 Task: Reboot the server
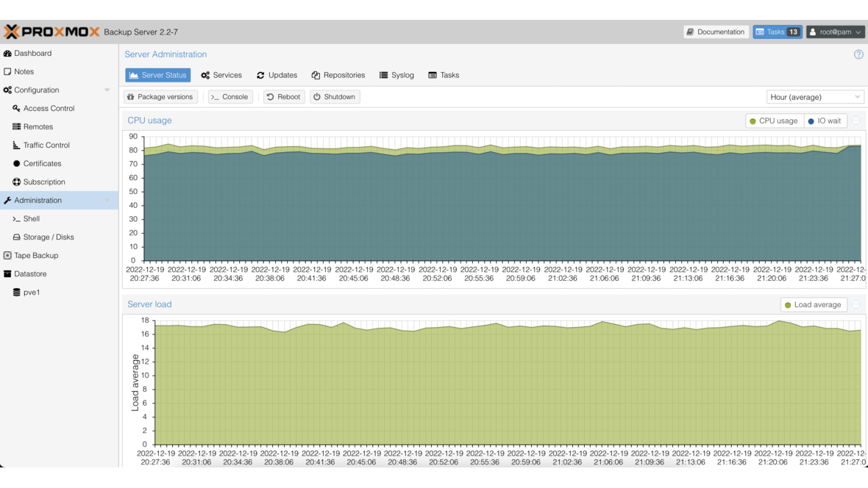point(283,96)
